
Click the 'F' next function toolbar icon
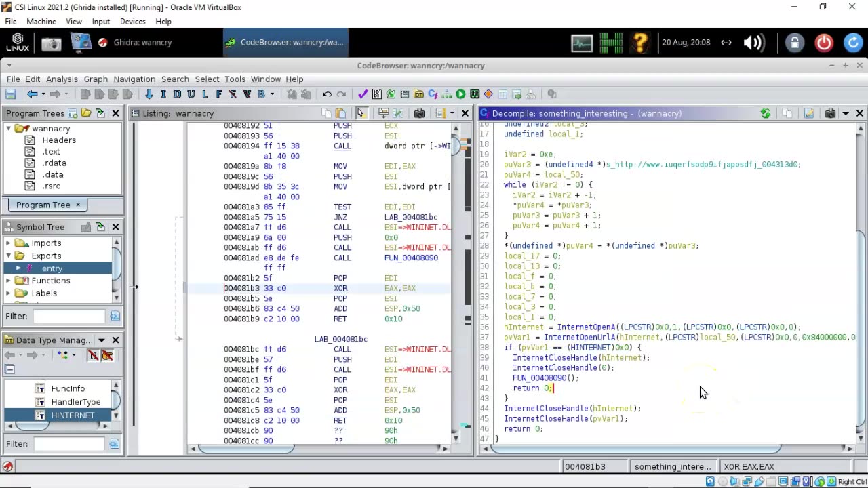pyautogui.click(x=219, y=94)
